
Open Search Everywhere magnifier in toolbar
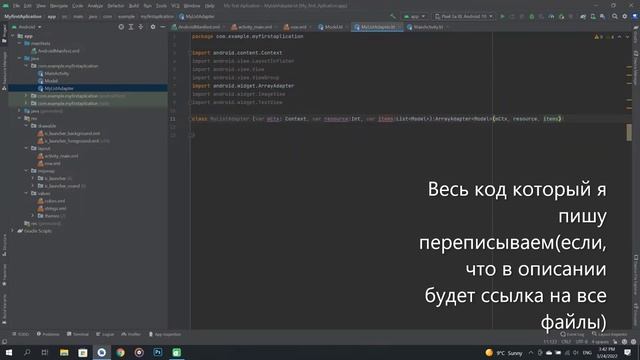click(615, 16)
